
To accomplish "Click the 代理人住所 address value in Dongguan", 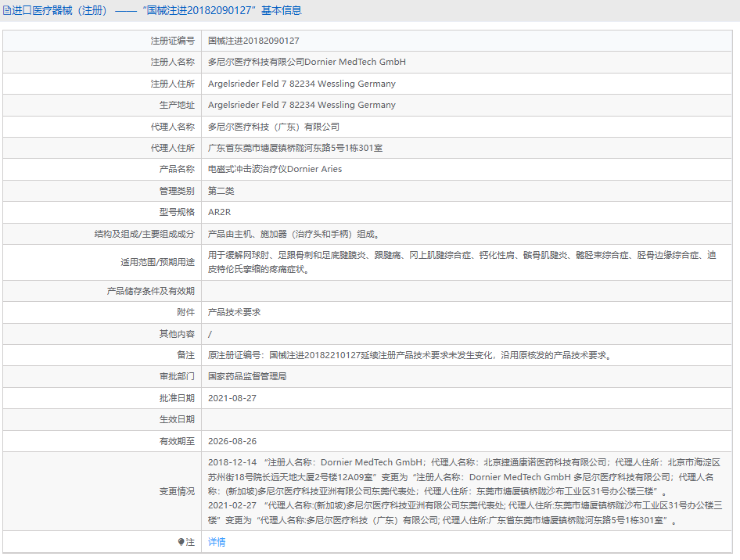I will pos(295,148).
